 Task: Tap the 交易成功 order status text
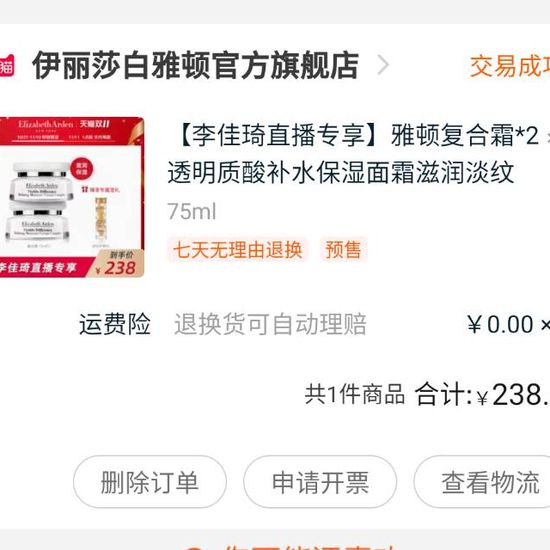[510, 66]
